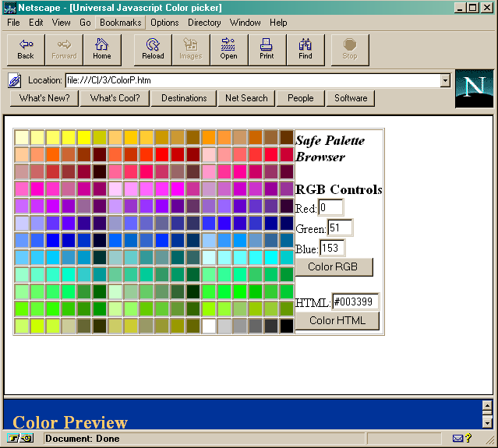
Task: Click the Images toolbar button
Action: coord(191,50)
